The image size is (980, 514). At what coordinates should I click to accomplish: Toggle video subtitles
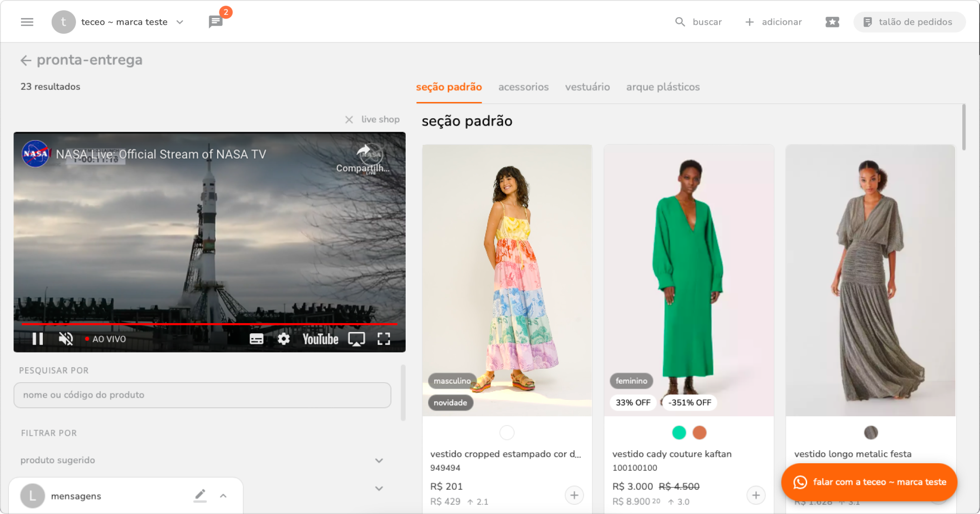tap(256, 339)
